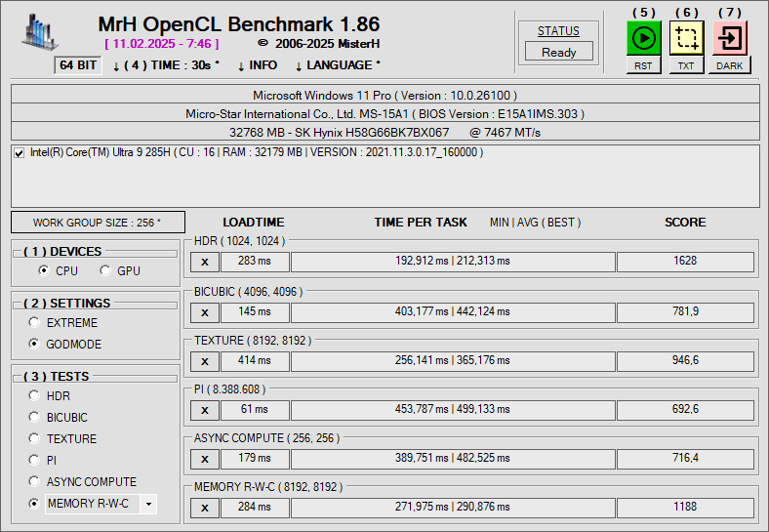Click TEXTURE load time 414 ms
The image size is (769, 532).
click(x=255, y=361)
